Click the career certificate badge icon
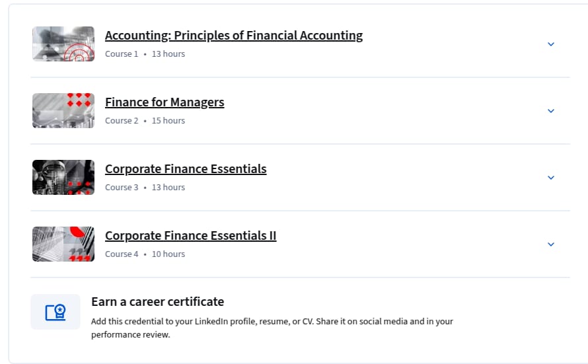 pyautogui.click(x=55, y=312)
